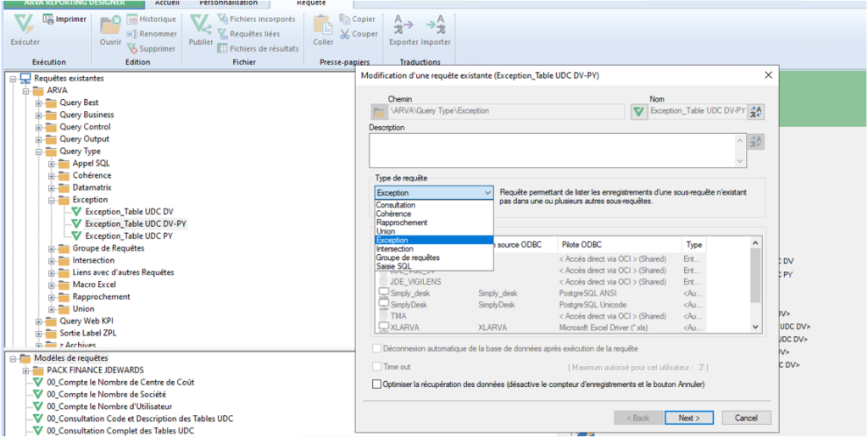Enable Optimiser la récupération des données checkbox
Screen dimensions: 868x437
coord(377,384)
